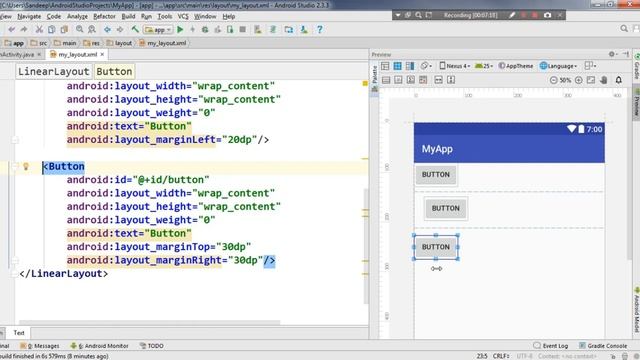The width and height of the screenshot is (640, 360).
Task: Click the Find magnifier icon
Action: click(x=79, y=29)
